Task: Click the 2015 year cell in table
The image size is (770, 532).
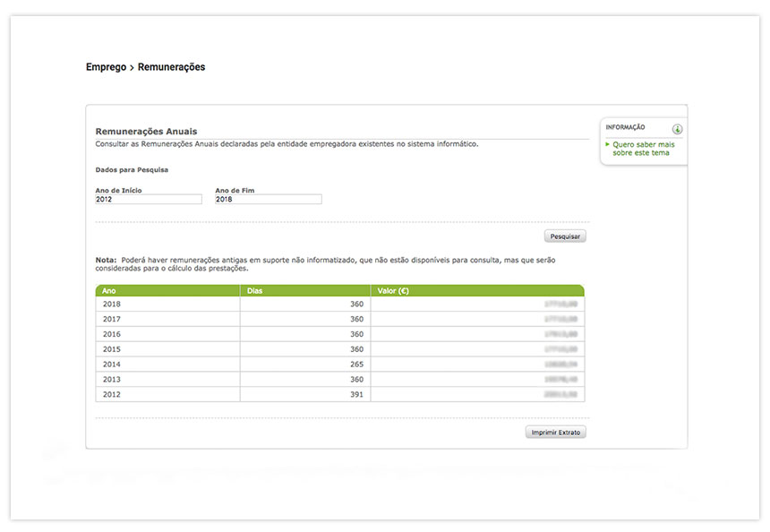Action: (x=112, y=349)
